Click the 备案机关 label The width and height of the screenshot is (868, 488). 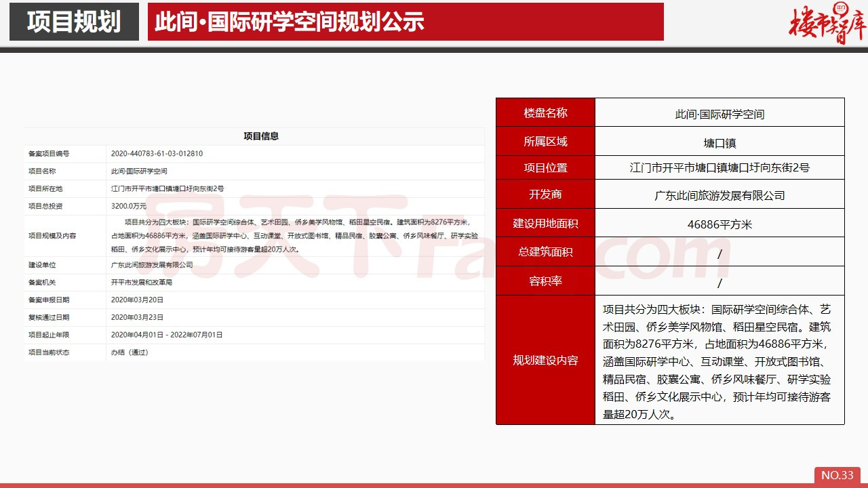[42, 283]
